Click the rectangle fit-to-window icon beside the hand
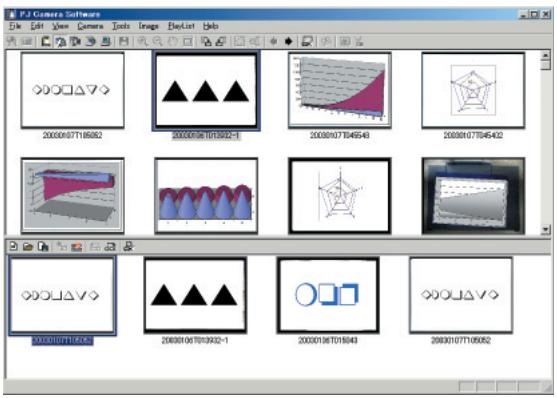The height and width of the screenshot is (398, 557). pos(188,42)
